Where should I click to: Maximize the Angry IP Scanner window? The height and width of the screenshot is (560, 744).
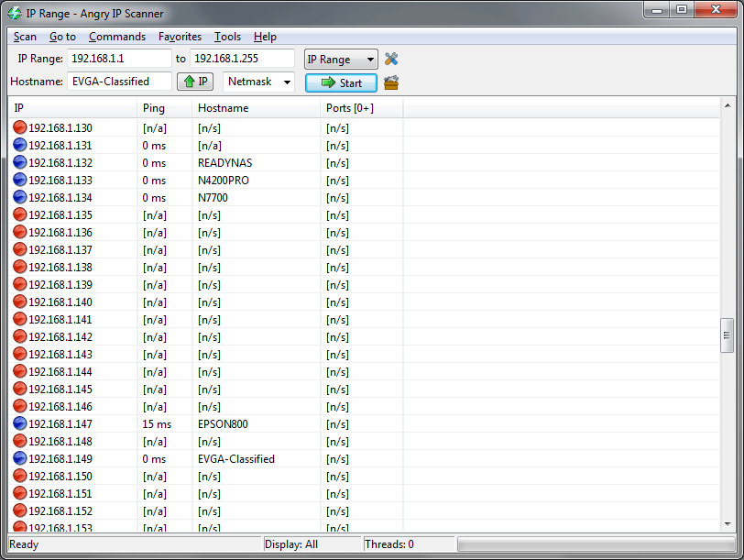point(682,9)
